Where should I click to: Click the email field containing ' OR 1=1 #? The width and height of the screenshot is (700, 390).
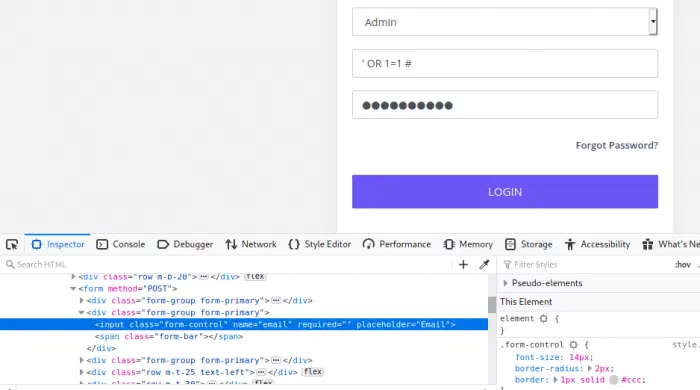click(504, 63)
